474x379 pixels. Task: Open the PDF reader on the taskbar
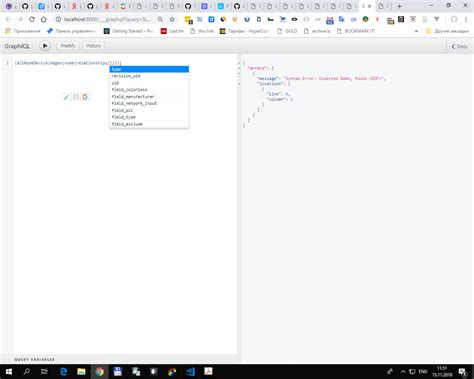(x=208, y=371)
